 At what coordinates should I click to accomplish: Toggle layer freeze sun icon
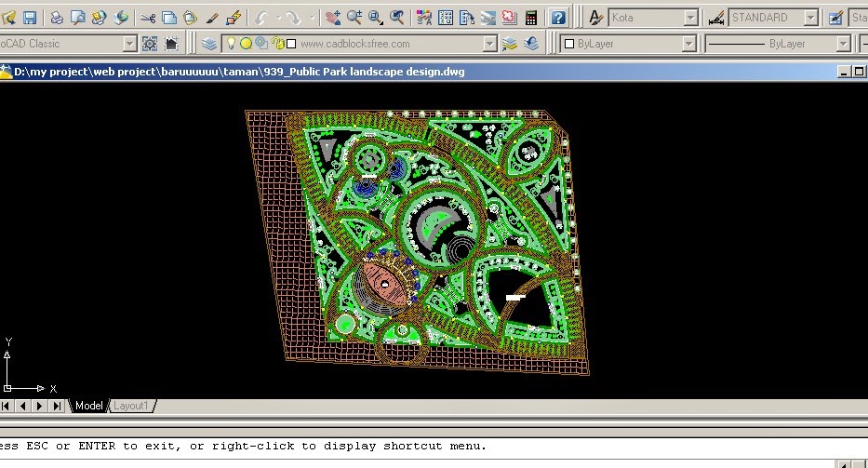(247, 44)
